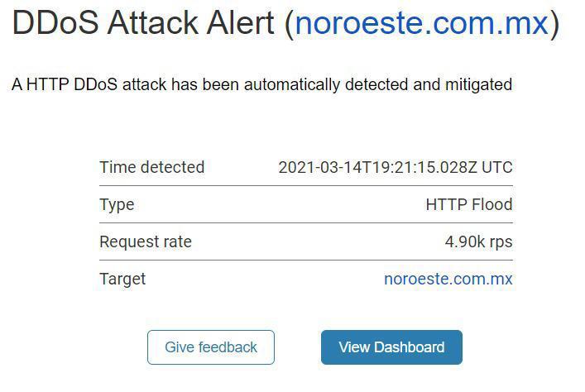This screenshot has height=392, width=585.
Task: Select the 4.90k rps value
Action: click(478, 242)
